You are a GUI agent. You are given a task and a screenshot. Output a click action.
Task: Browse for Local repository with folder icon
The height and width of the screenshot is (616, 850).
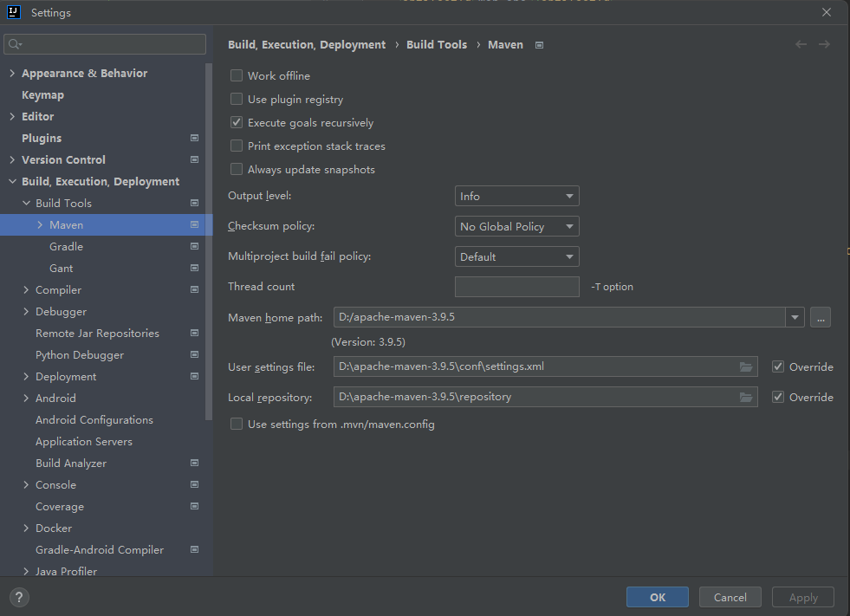(x=746, y=398)
